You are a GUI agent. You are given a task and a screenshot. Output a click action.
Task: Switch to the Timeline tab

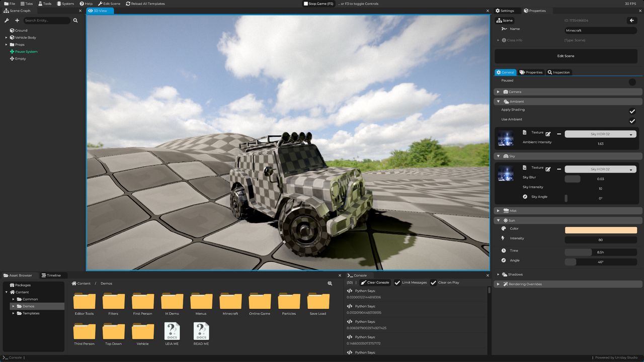[51, 276]
